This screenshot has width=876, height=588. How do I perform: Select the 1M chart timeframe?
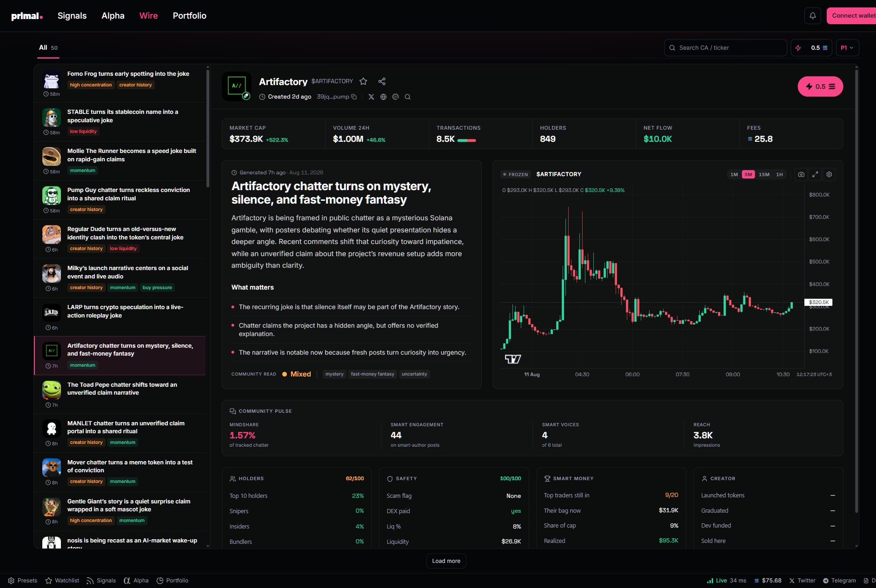(734, 175)
